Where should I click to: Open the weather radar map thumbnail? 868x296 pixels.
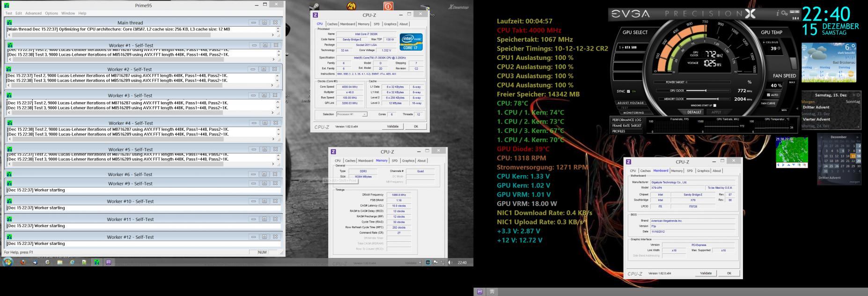pyautogui.click(x=792, y=150)
